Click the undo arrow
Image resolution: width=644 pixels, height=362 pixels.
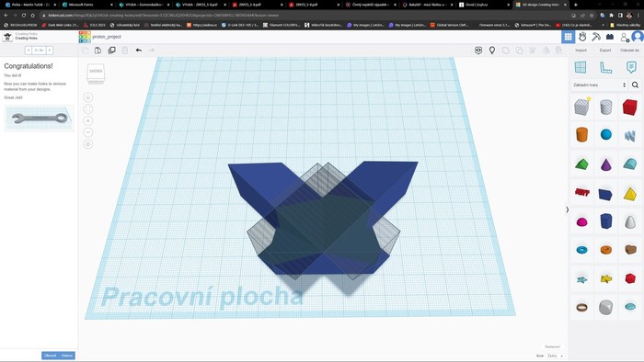click(139, 50)
